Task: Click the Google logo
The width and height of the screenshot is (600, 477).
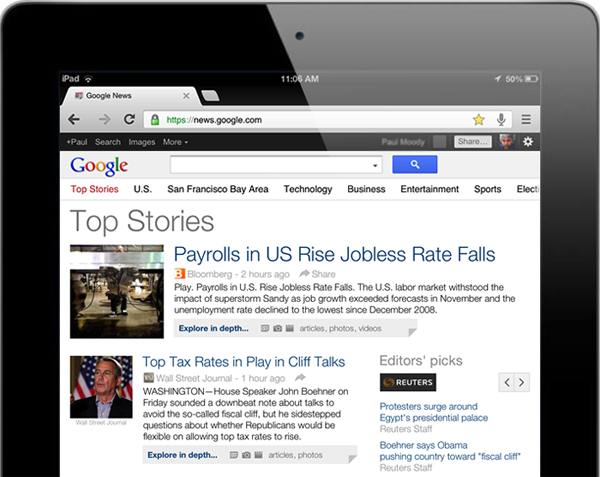Action: point(99,166)
